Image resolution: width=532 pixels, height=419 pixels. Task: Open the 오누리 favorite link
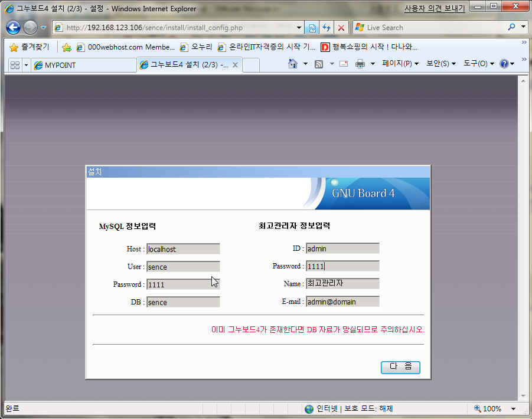pyautogui.click(x=196, y=47)
